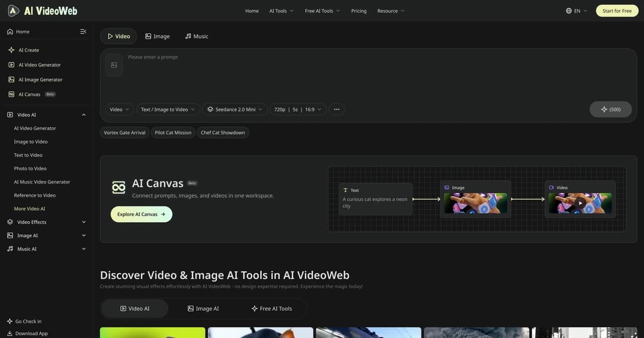Open the three-dots more options button

coord(336,109)
